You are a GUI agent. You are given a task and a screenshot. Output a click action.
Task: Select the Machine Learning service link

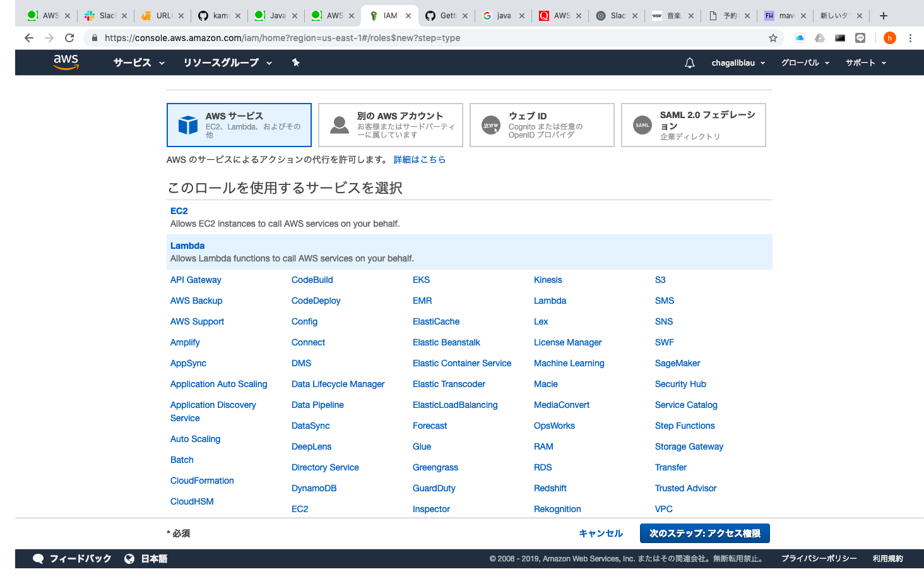click(569, 363)
